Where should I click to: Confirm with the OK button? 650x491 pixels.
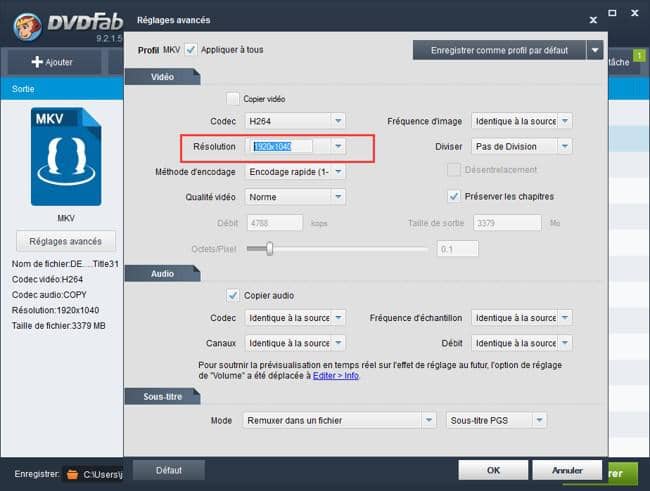coord(493,470)
